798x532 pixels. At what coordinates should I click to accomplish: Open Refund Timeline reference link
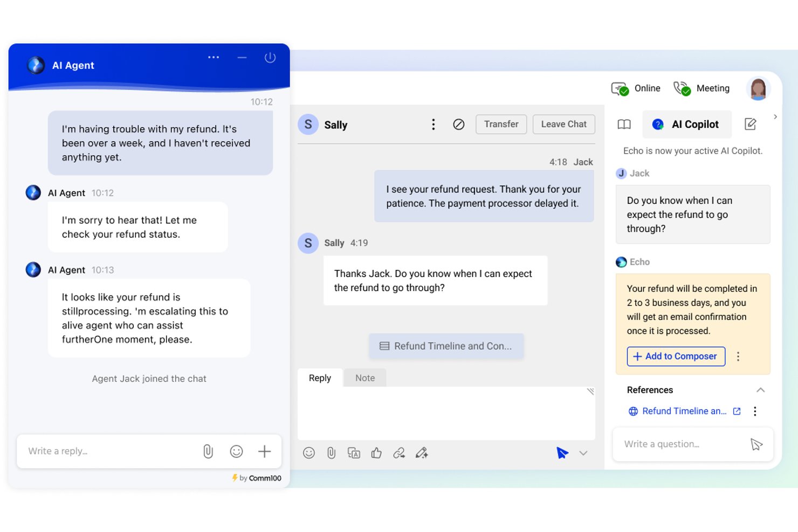684,411
